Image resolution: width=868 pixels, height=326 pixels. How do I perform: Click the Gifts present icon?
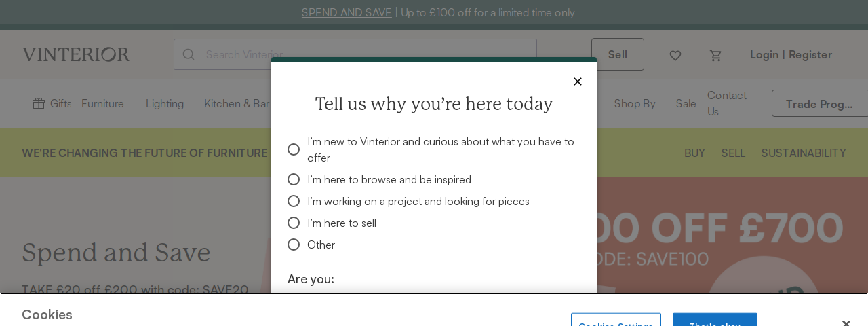(x=39, y=103)
